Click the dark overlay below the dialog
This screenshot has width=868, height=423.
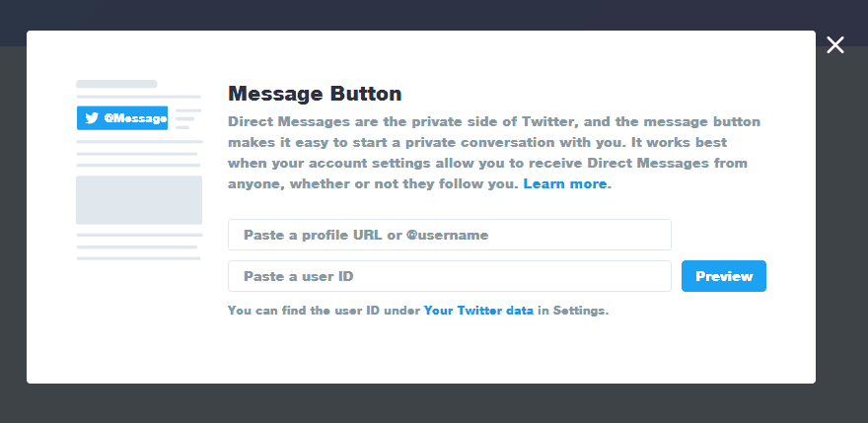pyautogui.click(x=434, y=403)
